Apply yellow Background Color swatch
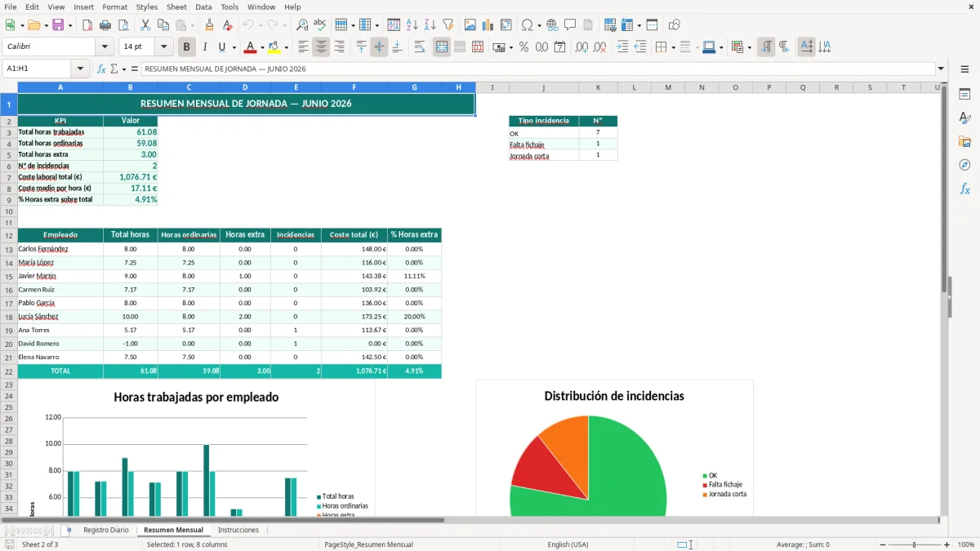The width and height of the screenshot is (980, 551). click(274, 47)
